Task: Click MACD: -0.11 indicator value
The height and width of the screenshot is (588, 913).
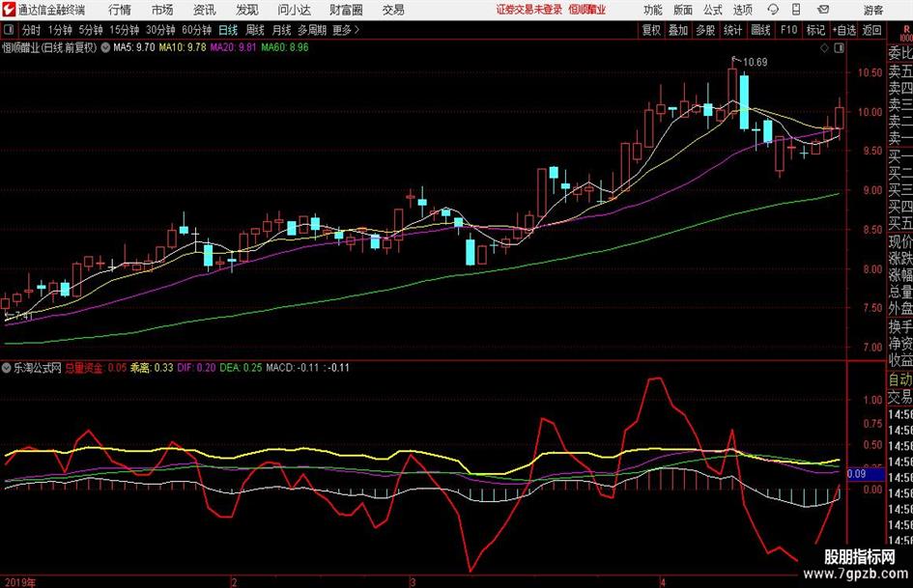Action: (293, 368)
